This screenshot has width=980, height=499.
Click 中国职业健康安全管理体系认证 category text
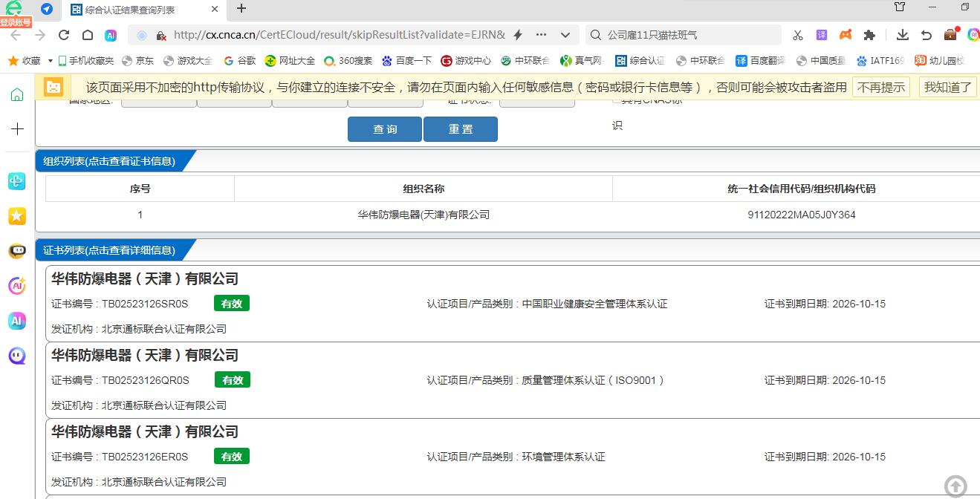tap(594, 304)
